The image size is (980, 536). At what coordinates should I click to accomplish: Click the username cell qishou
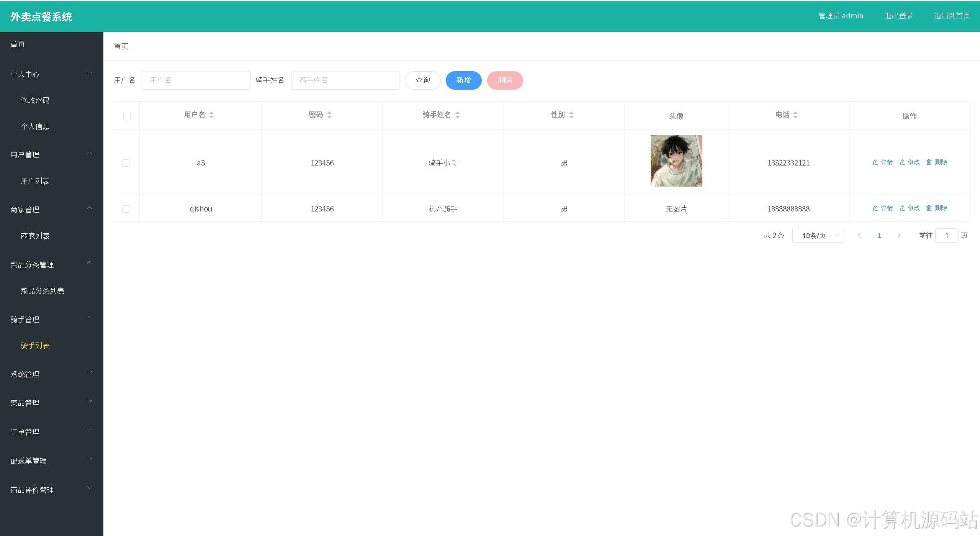[201, 209]
